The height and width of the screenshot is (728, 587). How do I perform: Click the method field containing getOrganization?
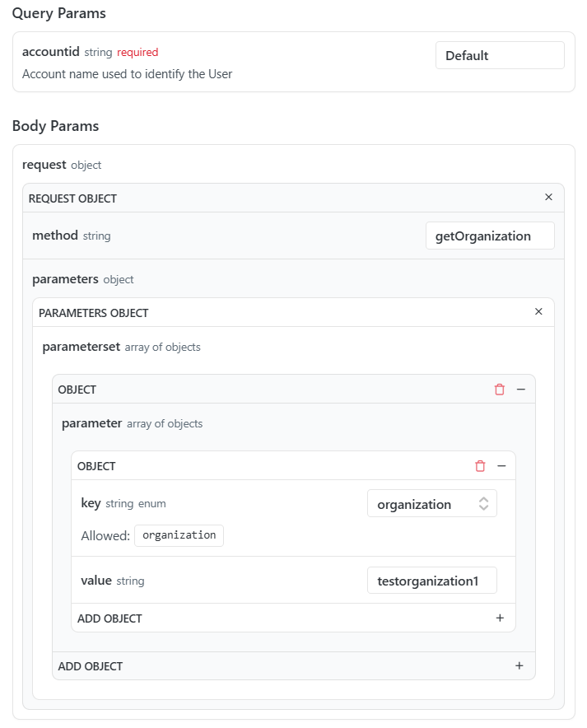[x=490, y=236]
